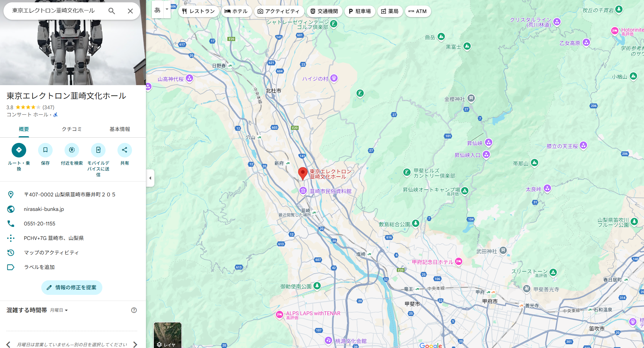
Task: Switch to the クチコミ tab
Action: [x=72, y=129]
